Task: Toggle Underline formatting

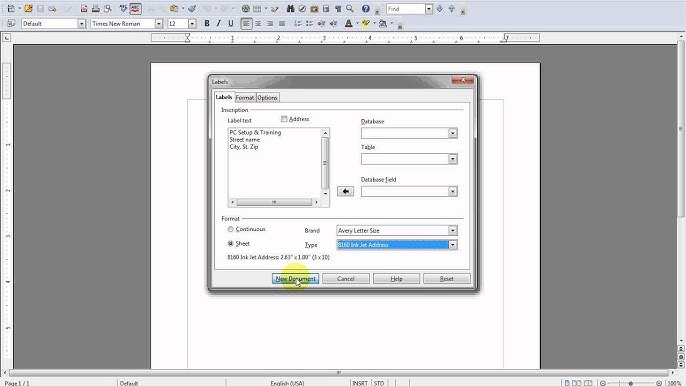Action: pos(231,23)
